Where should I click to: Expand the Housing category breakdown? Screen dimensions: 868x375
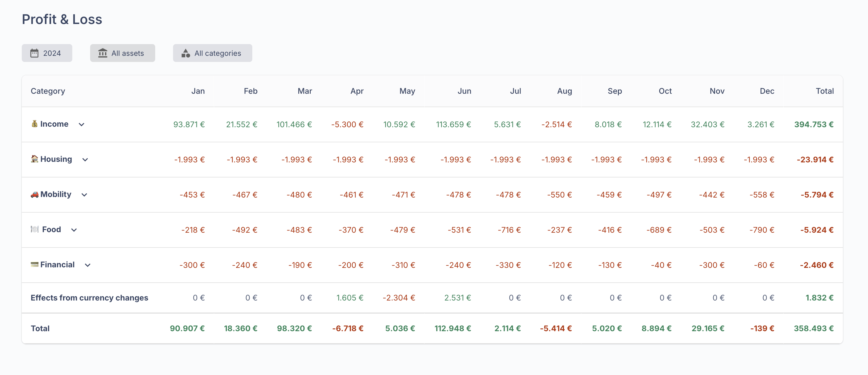85,160
